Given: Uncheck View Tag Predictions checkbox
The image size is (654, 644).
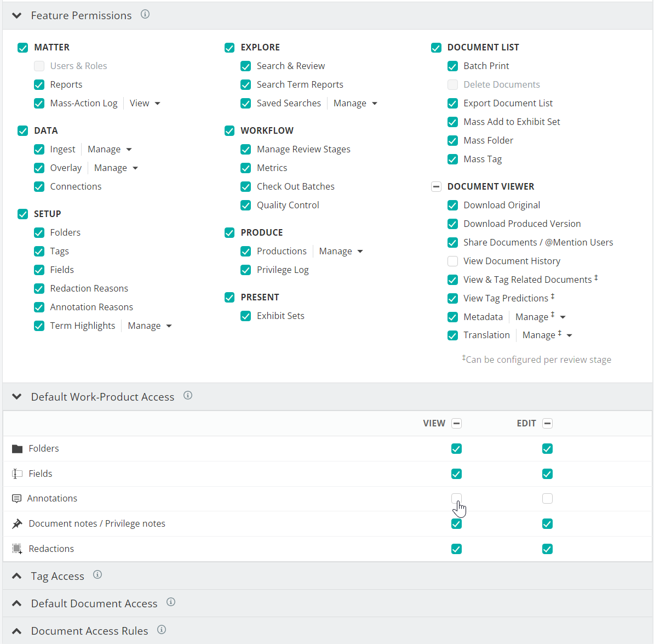Looking at the screenshot, I should coord(452,298).
